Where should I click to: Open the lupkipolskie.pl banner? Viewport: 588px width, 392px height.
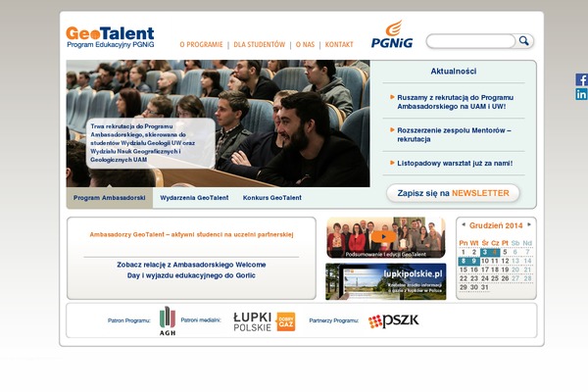pos(386,281)
